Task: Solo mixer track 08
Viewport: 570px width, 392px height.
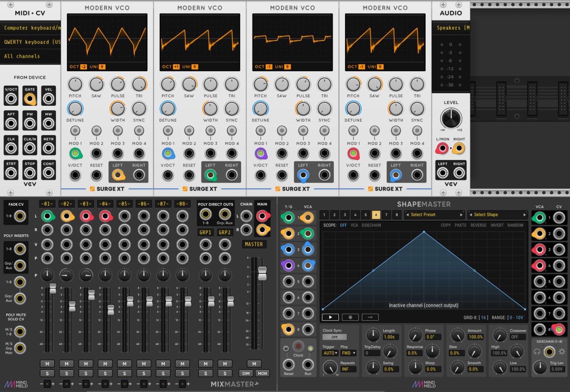Action: coord(182,373)
